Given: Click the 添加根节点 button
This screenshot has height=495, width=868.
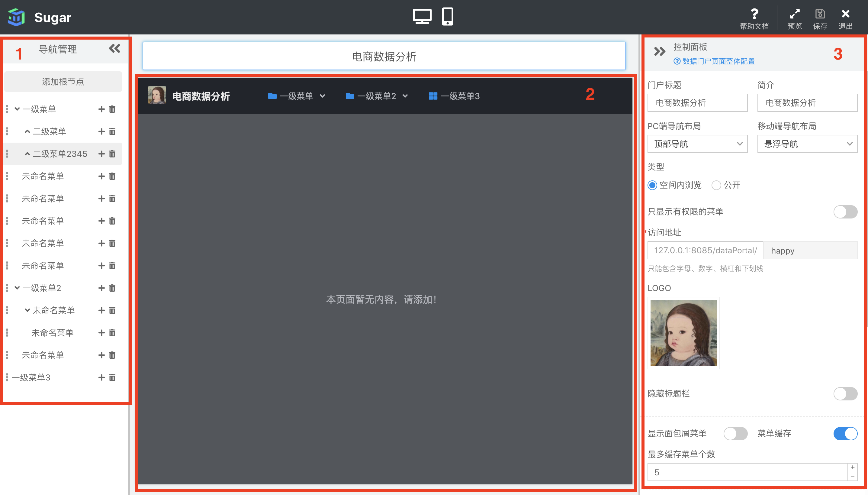Looking at the screenshot, I should coord(63,82).
